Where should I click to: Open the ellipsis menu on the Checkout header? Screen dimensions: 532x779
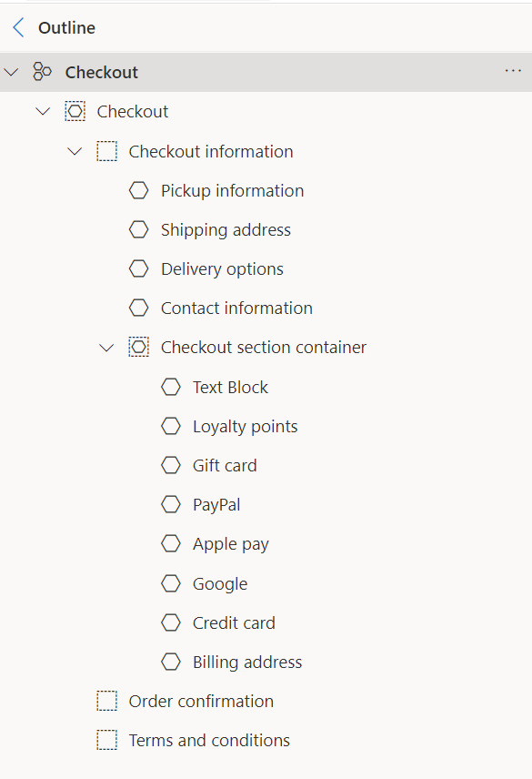[513, 71]
